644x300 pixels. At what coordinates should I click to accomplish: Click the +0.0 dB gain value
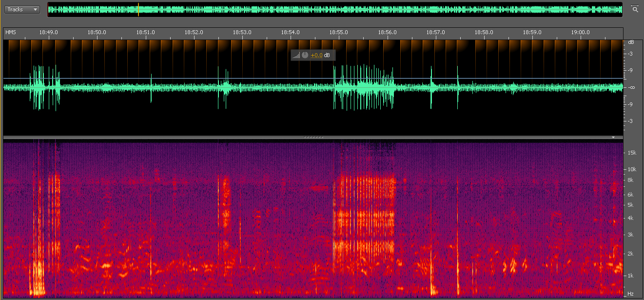(316, 56)
